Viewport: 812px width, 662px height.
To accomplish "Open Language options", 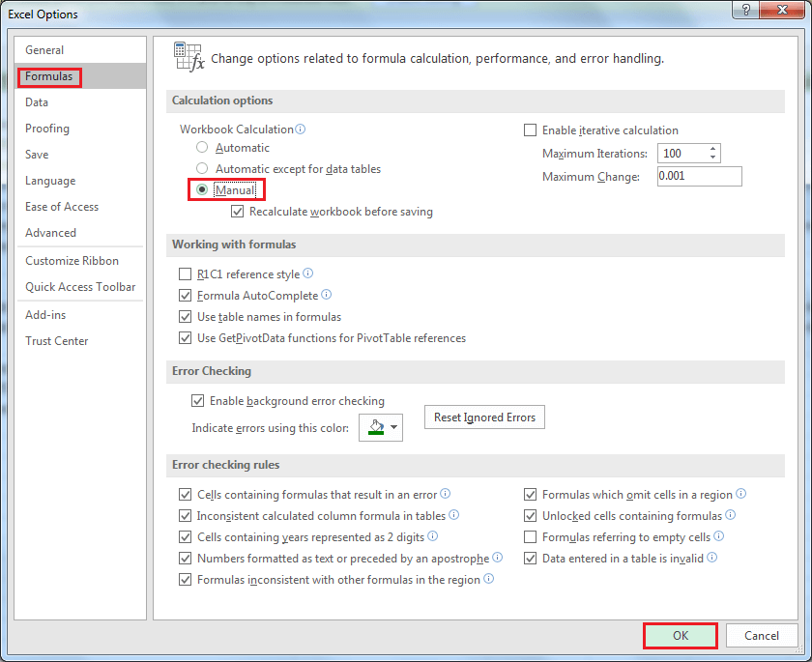I will (80, 180).
